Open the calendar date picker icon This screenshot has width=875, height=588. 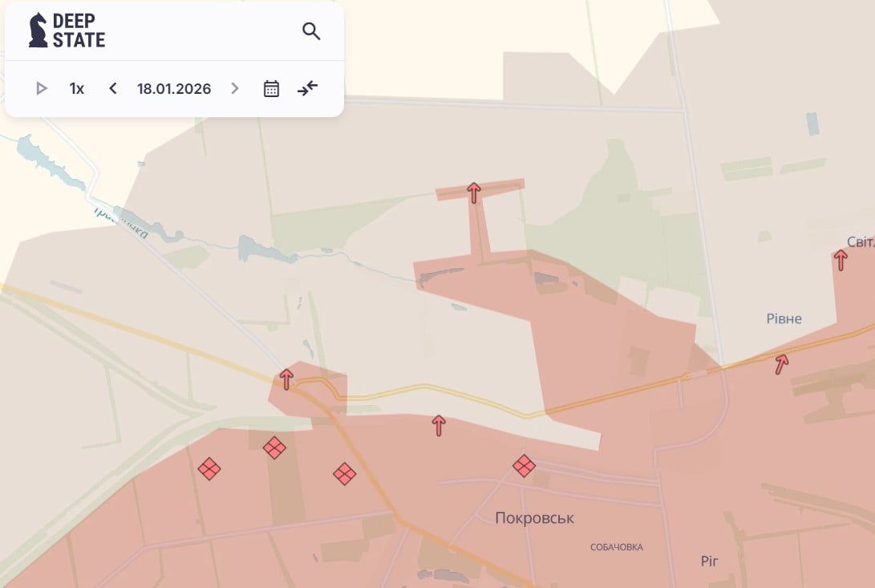tap(270, 88)
